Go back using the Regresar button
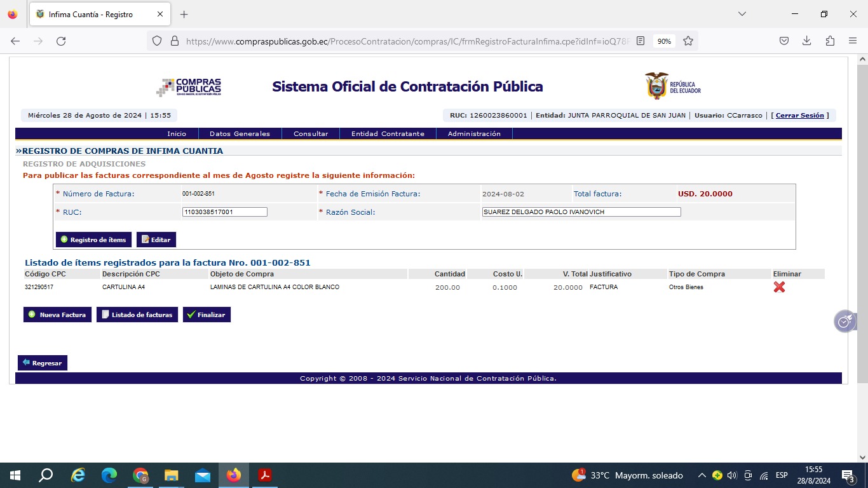Image resolution: width=868 pixels, height=488 pixels. tap(43, 363)
